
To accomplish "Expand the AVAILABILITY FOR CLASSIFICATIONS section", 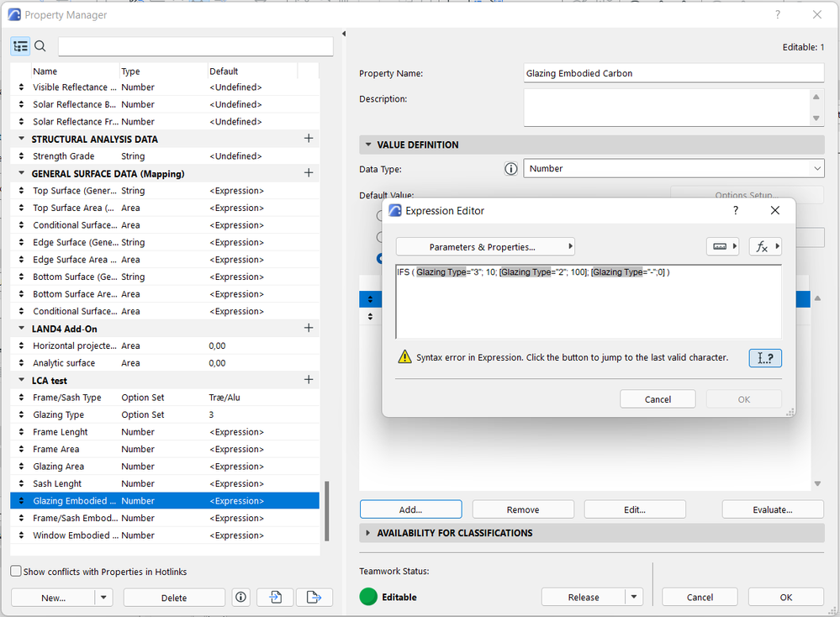I will (x=369, y=532).
